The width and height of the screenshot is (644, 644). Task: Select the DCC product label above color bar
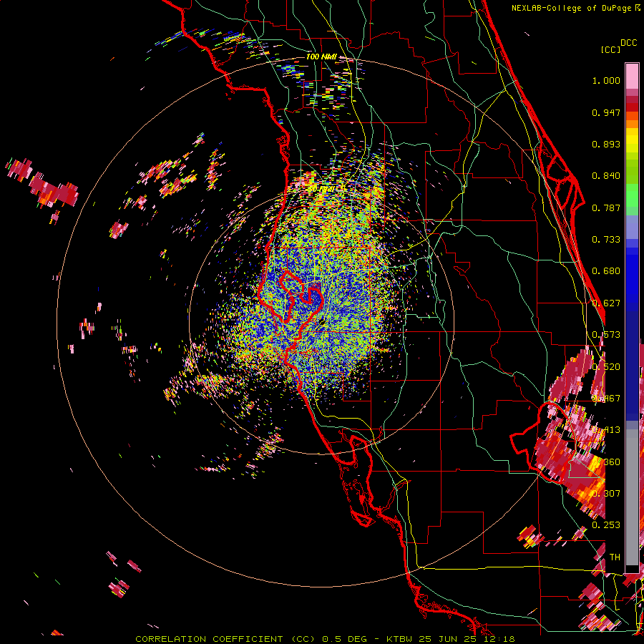(628, 43)
